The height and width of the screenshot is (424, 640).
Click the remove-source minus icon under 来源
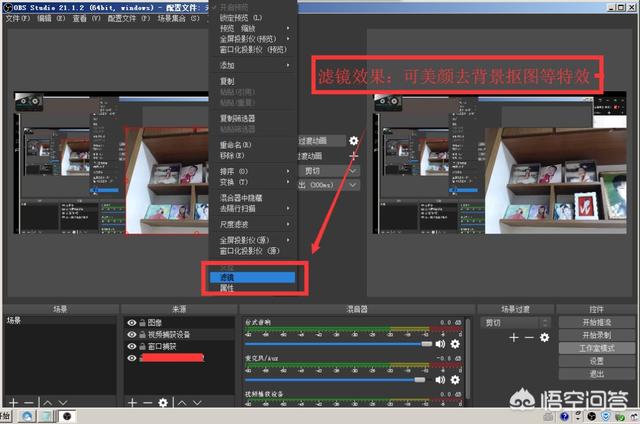pos(147,401)
